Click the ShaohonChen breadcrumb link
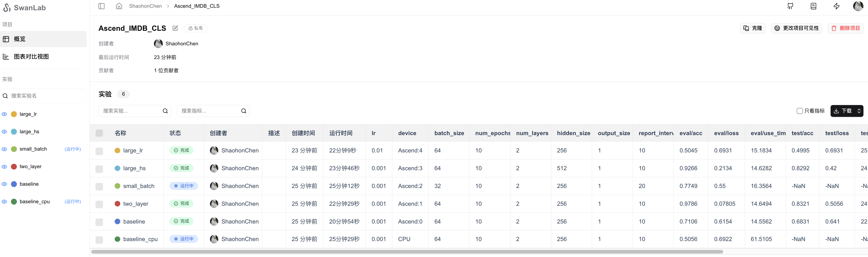 [145, 6]
